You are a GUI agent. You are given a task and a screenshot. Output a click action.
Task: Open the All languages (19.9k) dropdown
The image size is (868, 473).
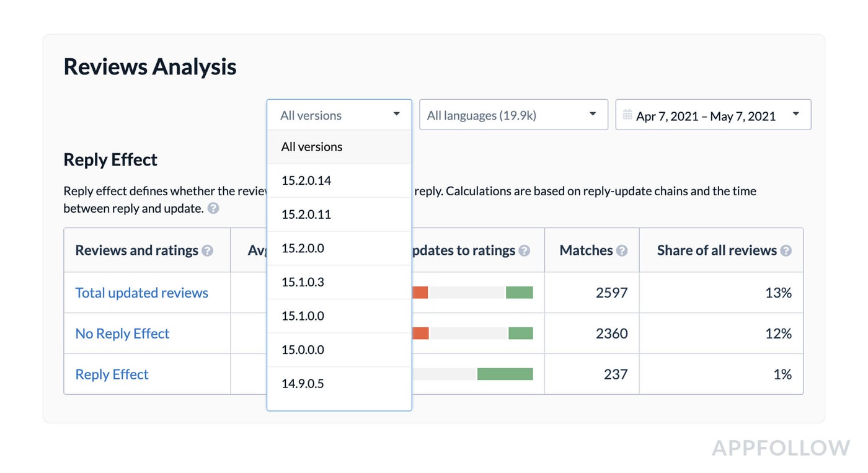(x=513, y=115)
